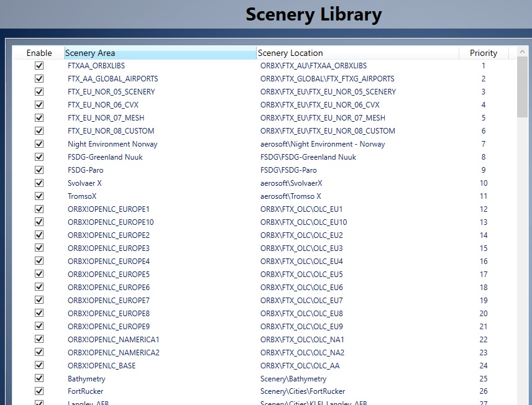Select the TromsoX scenery area entry
532x405 pixels.
82,196
